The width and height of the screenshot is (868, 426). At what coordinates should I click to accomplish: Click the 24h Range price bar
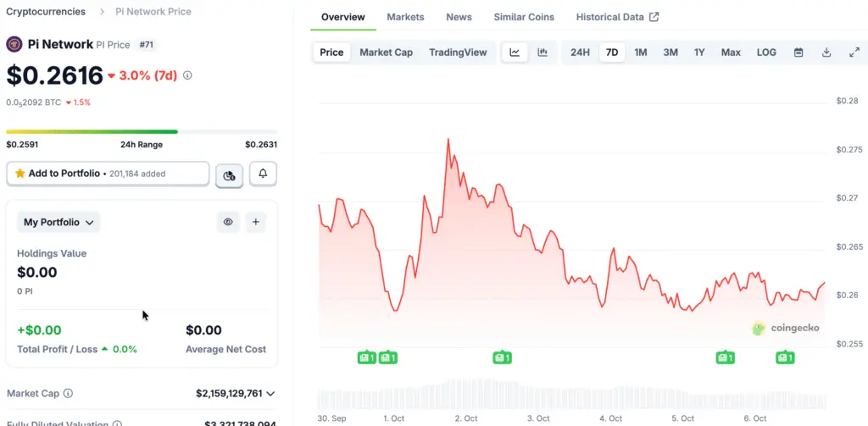click(x=142, y=131)
